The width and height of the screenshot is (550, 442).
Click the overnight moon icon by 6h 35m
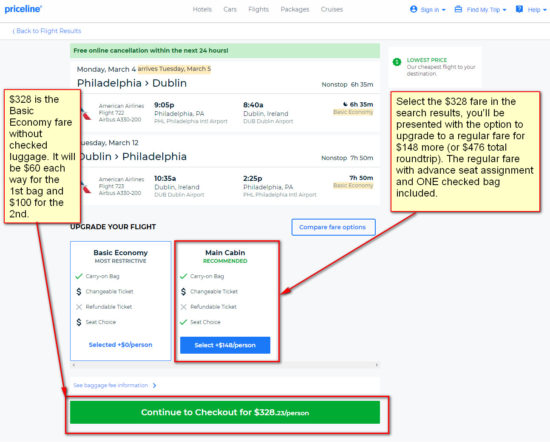click(x=345, y=104)
